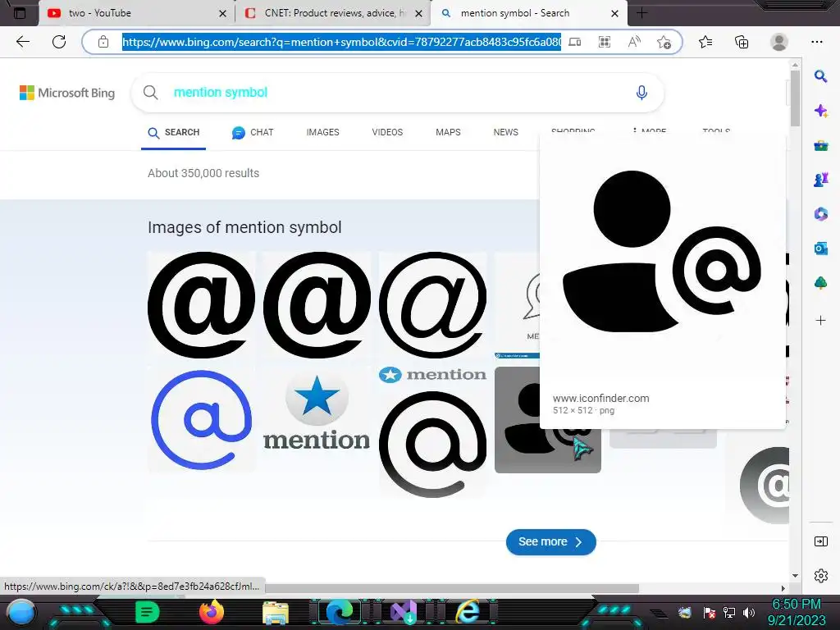Open the IMAGES search tab

322,132
